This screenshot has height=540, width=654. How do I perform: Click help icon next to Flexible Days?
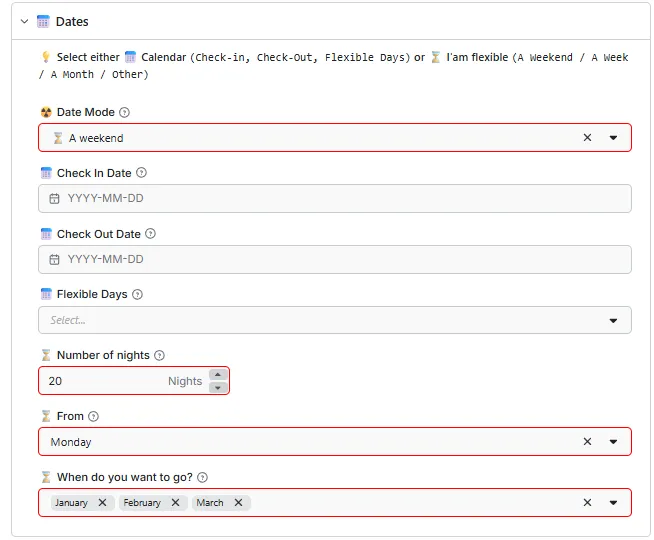point(137,295)
